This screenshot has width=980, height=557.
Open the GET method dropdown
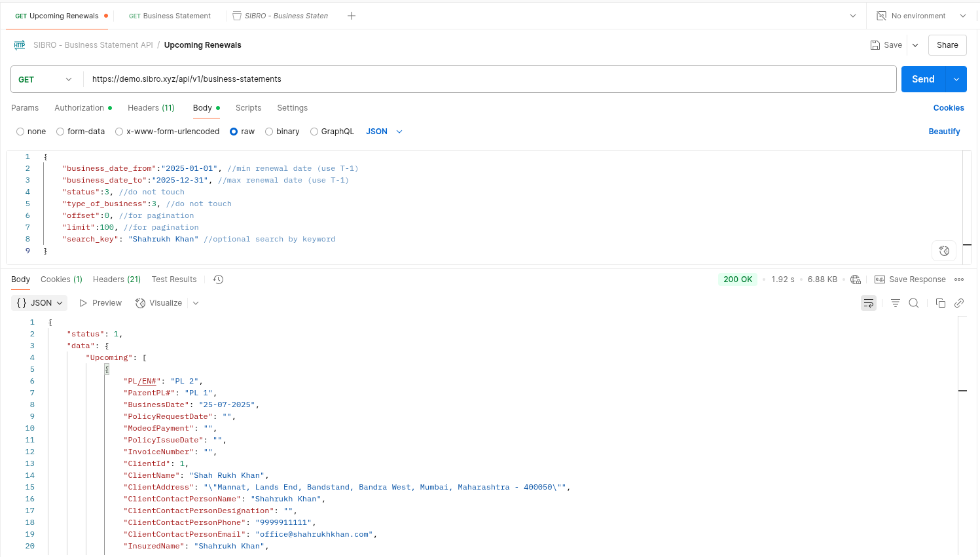tap(46, 79)
